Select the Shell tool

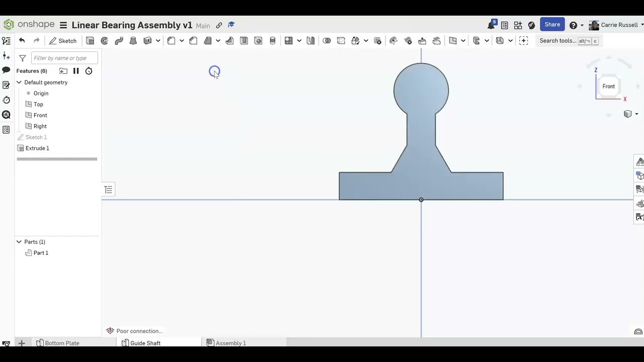[x=244, y=41]
